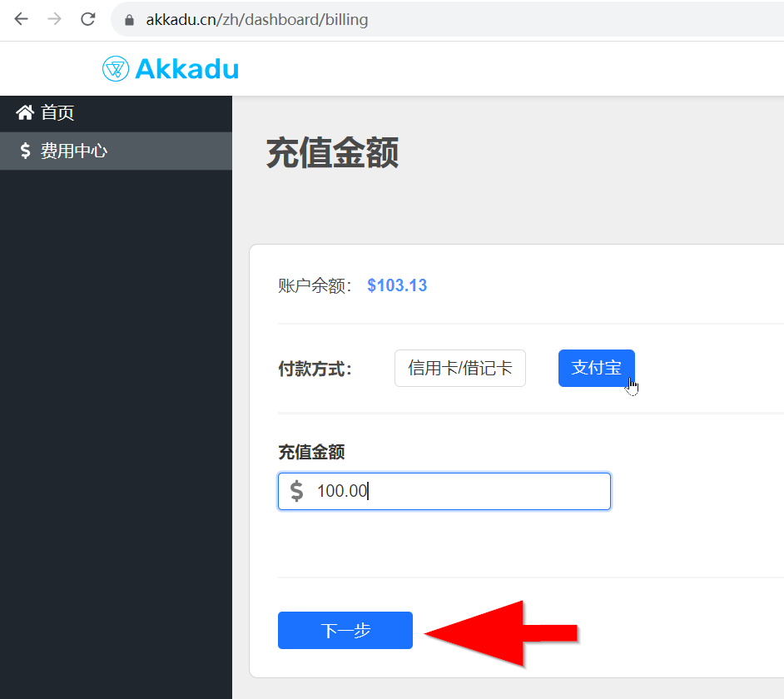Screen dimensions: 784x699
Task: Click the 充值金额 page heading
Action: 333,153
